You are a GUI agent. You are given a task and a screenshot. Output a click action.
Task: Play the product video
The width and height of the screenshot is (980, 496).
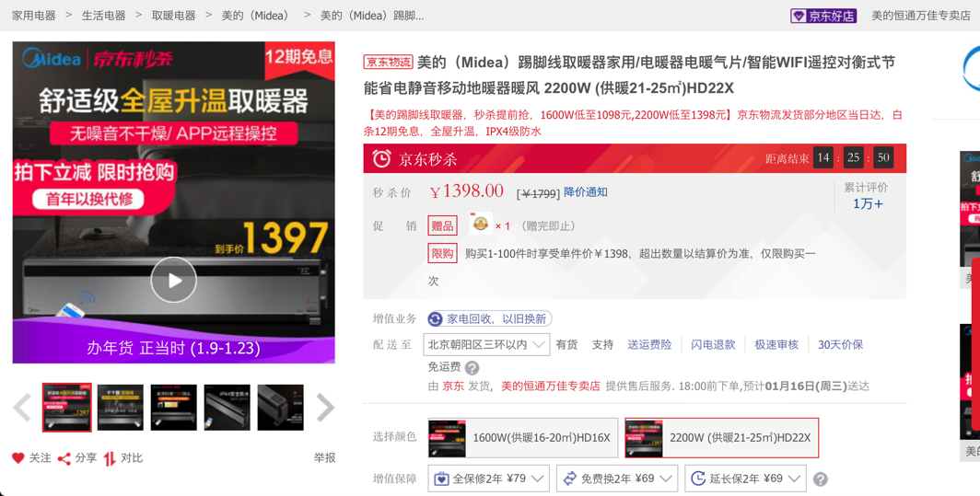click(x=174, y=280)
